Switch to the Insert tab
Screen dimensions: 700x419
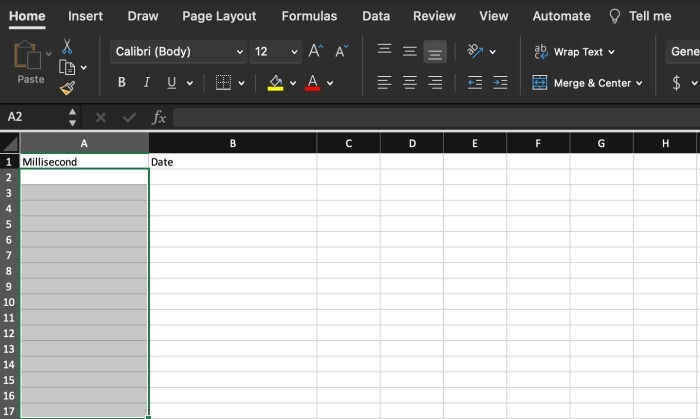point(85,16)
